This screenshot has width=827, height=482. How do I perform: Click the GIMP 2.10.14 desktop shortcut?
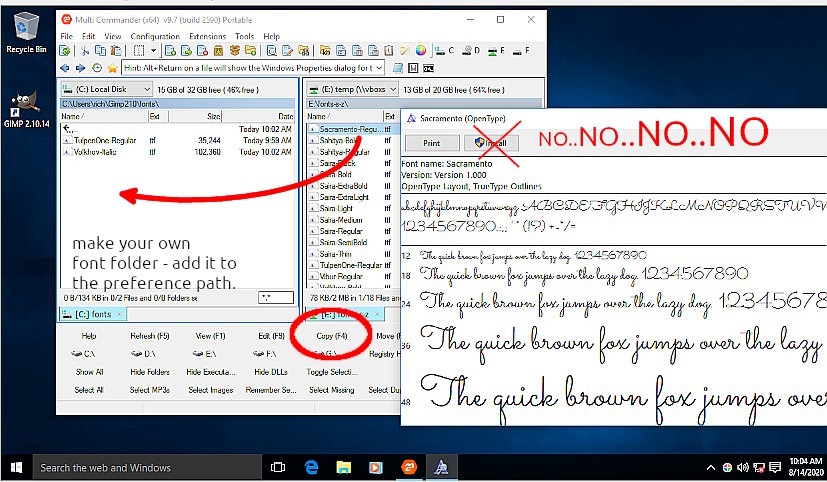pos(26,110)
